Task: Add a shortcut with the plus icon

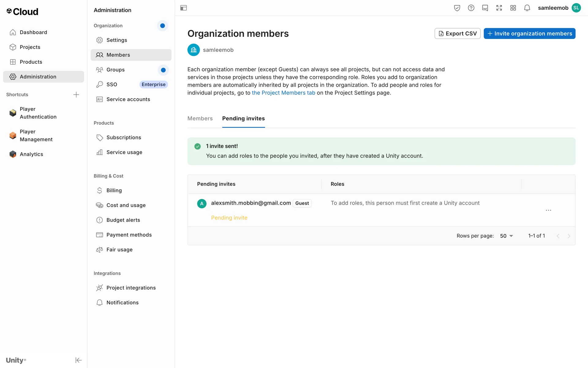Action: pos(76,94)
